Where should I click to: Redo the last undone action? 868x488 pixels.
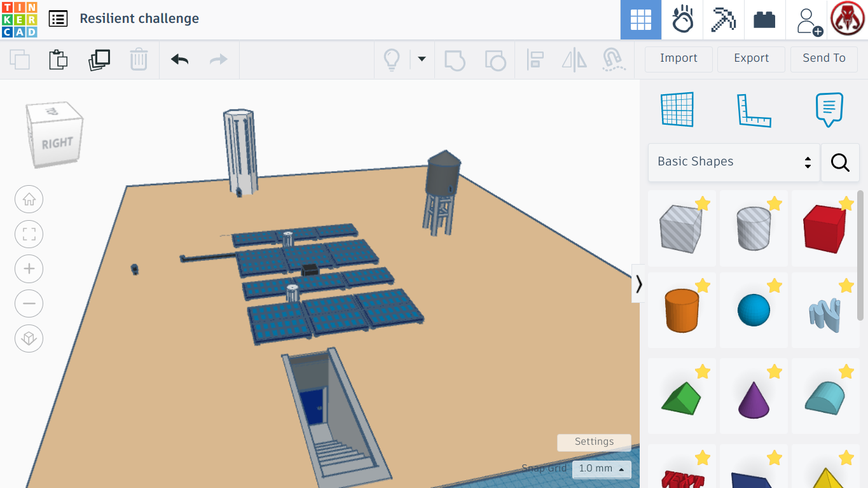[219, 60]
